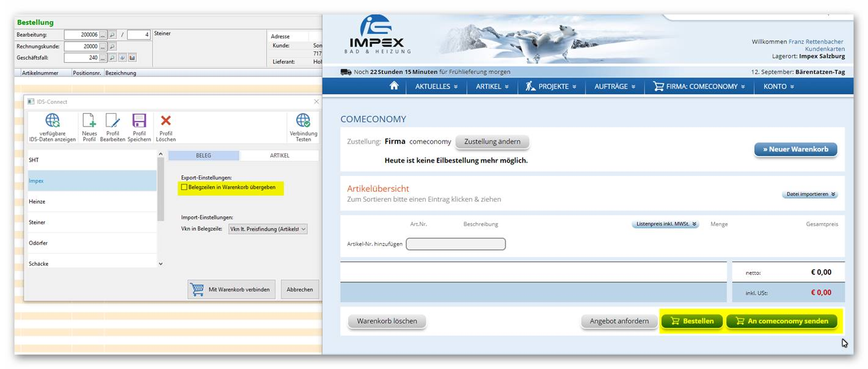This screenshot has height=369, width=868.
Task: Open the KONTO menu
Action: point(778,87)
